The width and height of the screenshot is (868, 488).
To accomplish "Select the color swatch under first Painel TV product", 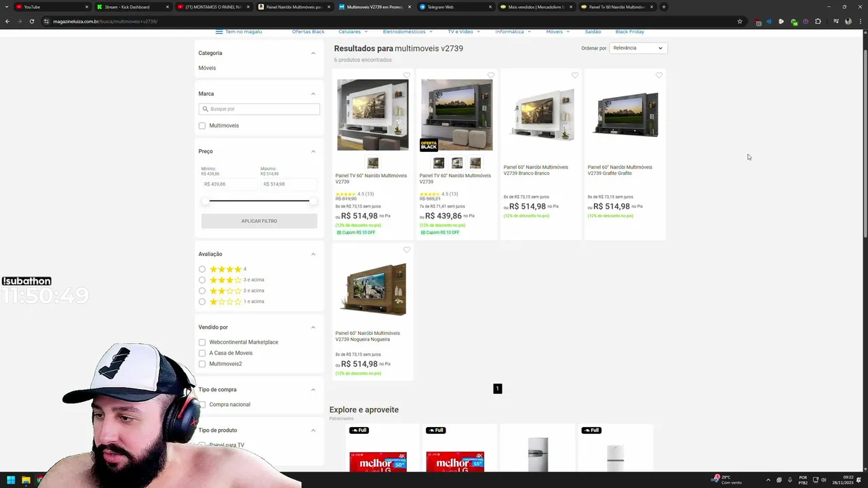I will pyautogui.click(x=372, y=163).
